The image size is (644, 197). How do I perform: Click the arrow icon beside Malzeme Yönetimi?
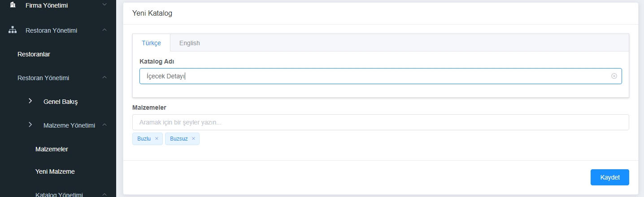[30, 125]
